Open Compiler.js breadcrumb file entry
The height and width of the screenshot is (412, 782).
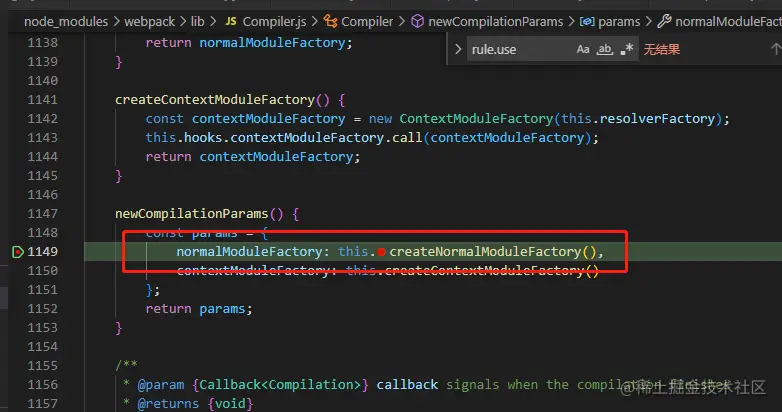(x=274, y=21)
